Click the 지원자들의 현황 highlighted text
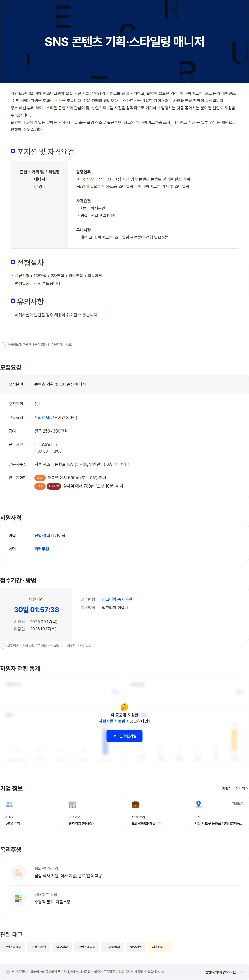 pos(112,721)
